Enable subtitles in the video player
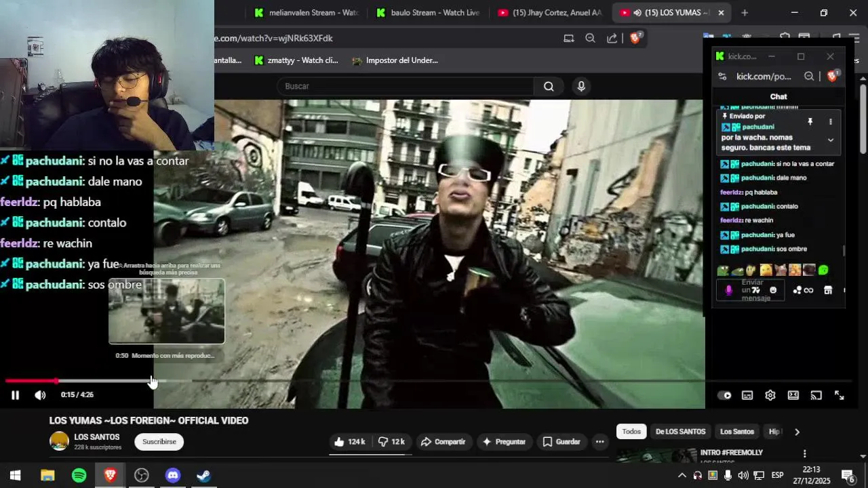The width and height of the screenshot is (868, 488). [747, 396]
